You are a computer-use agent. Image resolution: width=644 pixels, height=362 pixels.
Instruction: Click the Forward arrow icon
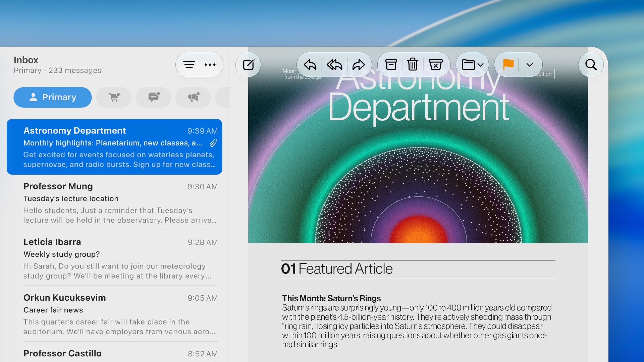point(359,64)
